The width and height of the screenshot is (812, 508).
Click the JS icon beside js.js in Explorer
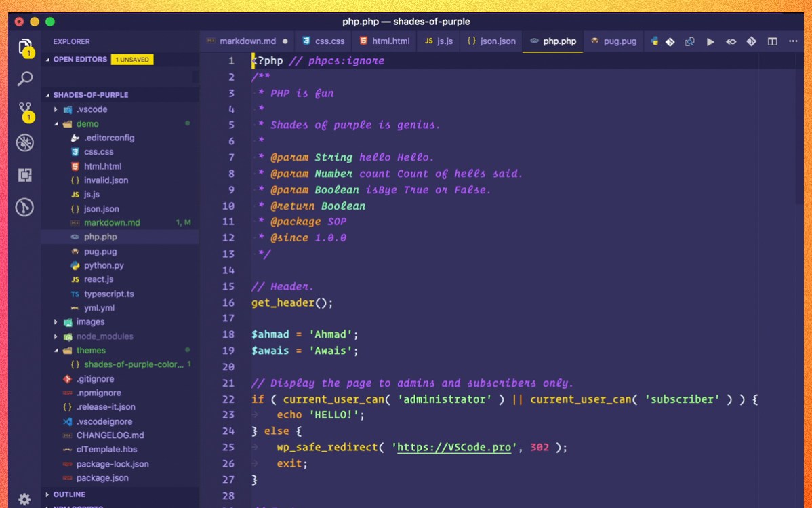click(75, 195)
